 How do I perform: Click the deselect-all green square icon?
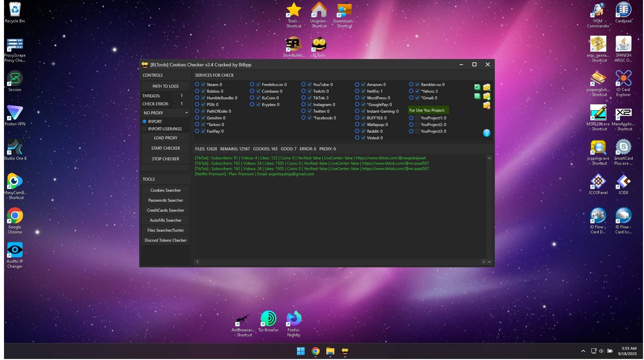click(x=477, y=96)
